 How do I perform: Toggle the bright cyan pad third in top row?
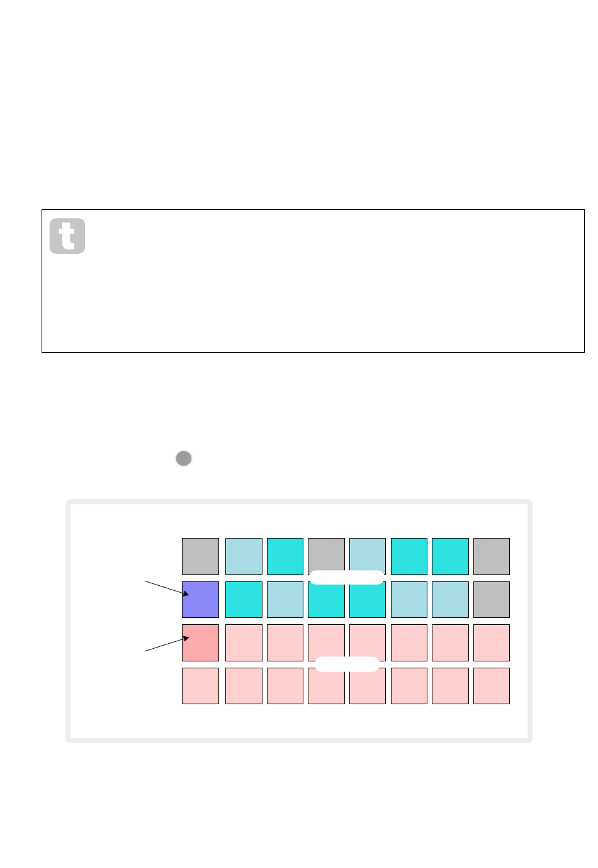tap(285, 556)
